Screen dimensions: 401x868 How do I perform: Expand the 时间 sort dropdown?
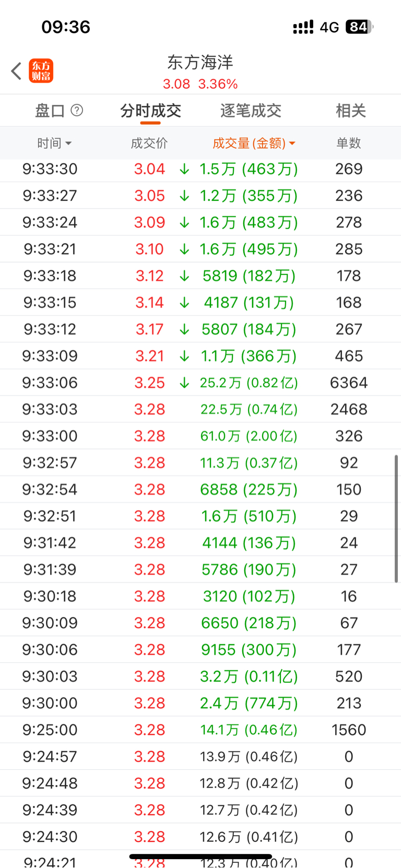[x=54, y=143]
